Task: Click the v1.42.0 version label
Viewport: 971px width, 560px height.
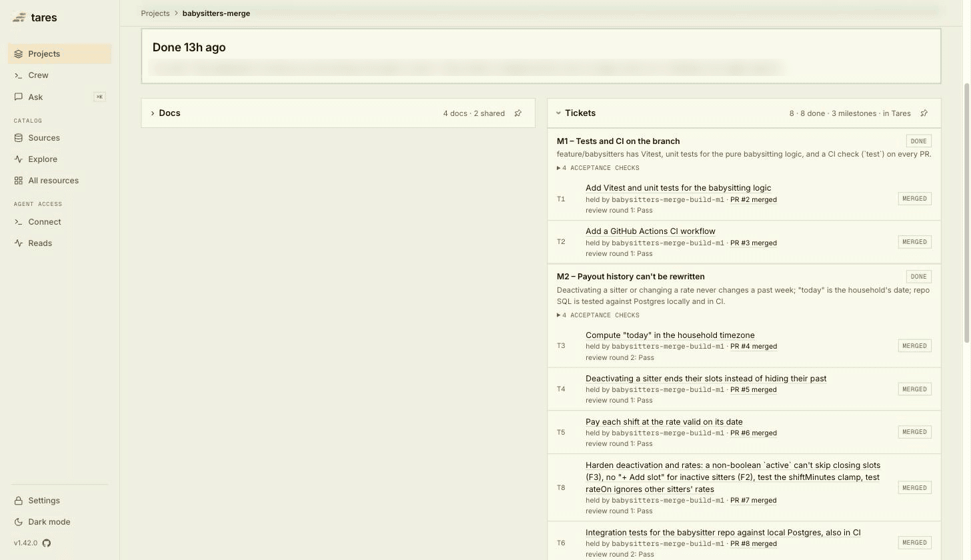Action: pyautogui.click(x=26, y=543)
